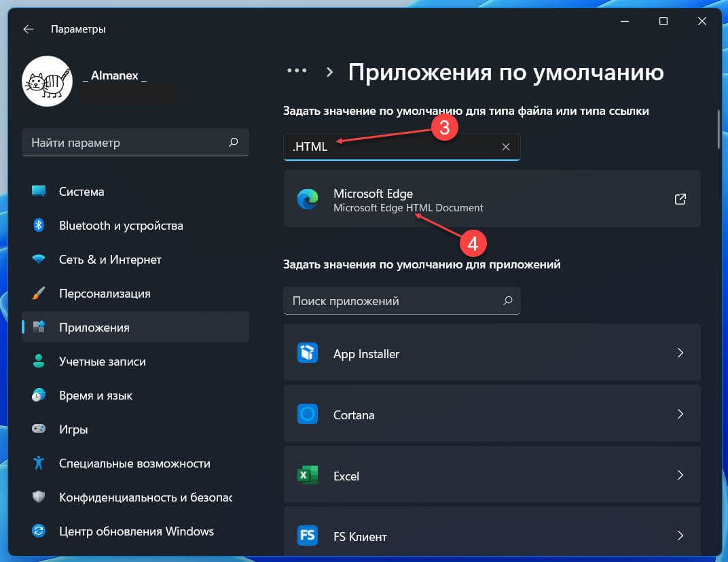The image size is (728, 562).
Task: Open Специальные возможности section
Action: (x=135, y=463)
